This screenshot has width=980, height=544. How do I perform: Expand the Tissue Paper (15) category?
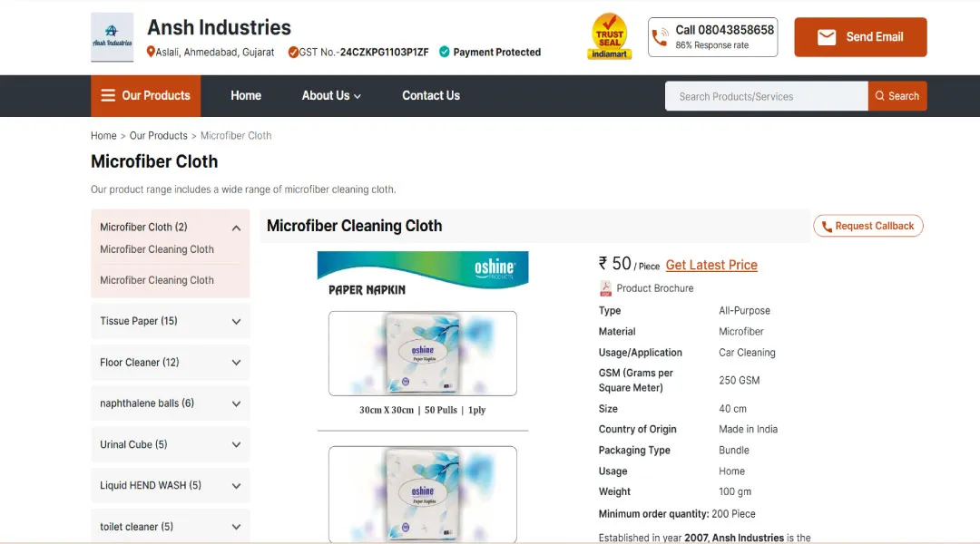[x=236, y=322]
